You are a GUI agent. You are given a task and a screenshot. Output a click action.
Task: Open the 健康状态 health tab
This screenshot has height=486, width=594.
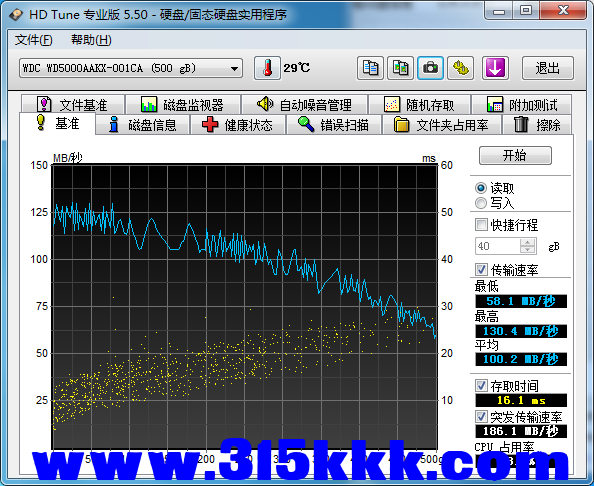click(238, 125)
